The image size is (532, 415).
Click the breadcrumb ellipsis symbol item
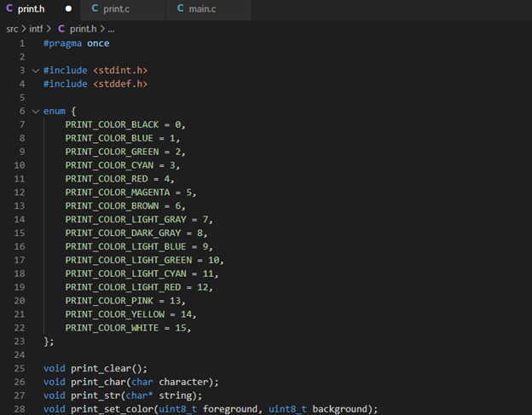(x=112, y=28)
